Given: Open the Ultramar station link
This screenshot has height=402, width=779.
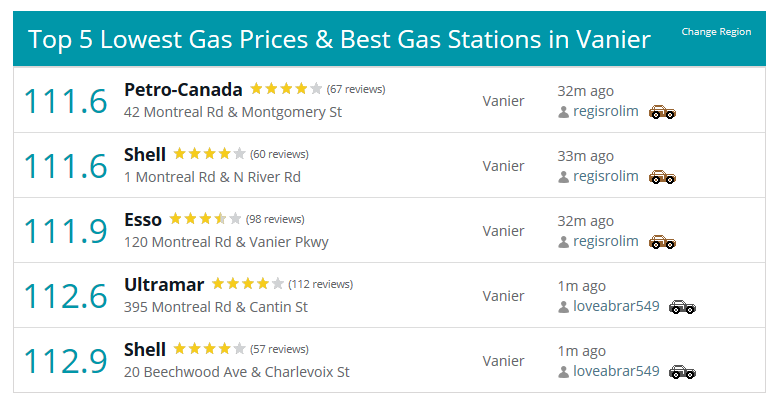Looking at the screenshot, I should point(164,285).
